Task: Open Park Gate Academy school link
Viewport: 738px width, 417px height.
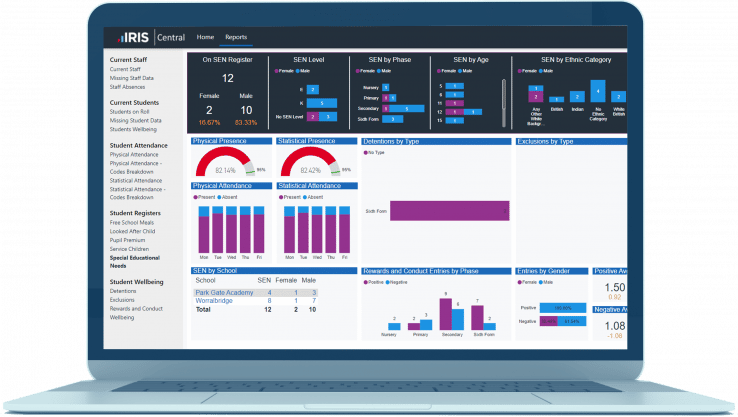Action: pos(223,291)
